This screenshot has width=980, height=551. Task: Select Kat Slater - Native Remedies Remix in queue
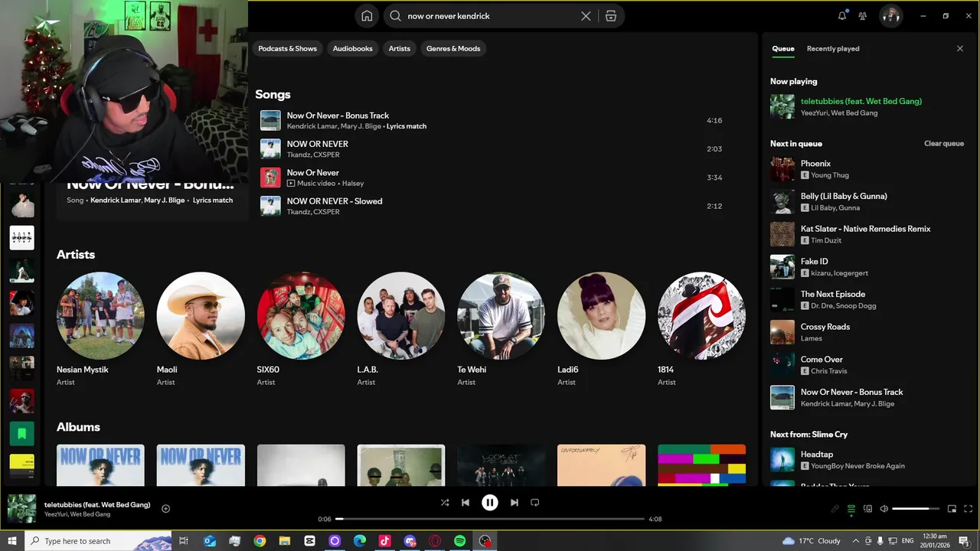pyautogui.click(x=867, y=234)
